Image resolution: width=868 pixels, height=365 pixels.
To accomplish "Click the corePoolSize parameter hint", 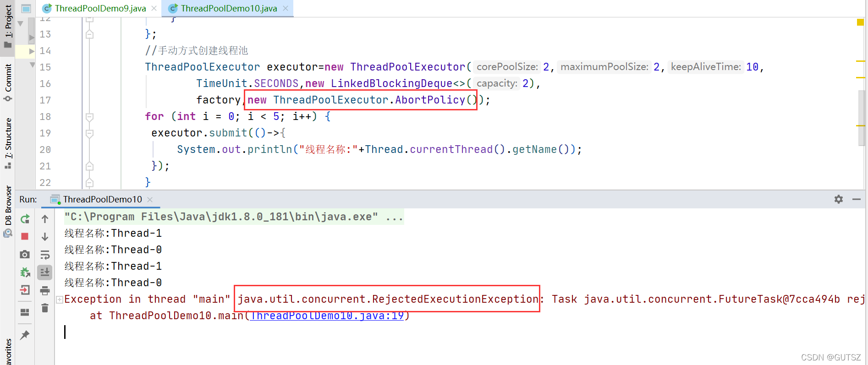I will pos(507,67).
